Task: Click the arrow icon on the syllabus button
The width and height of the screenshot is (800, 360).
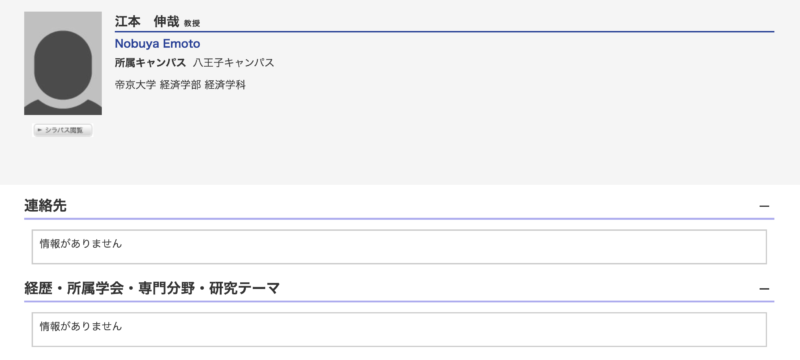Action: click(x=40, y=131)
